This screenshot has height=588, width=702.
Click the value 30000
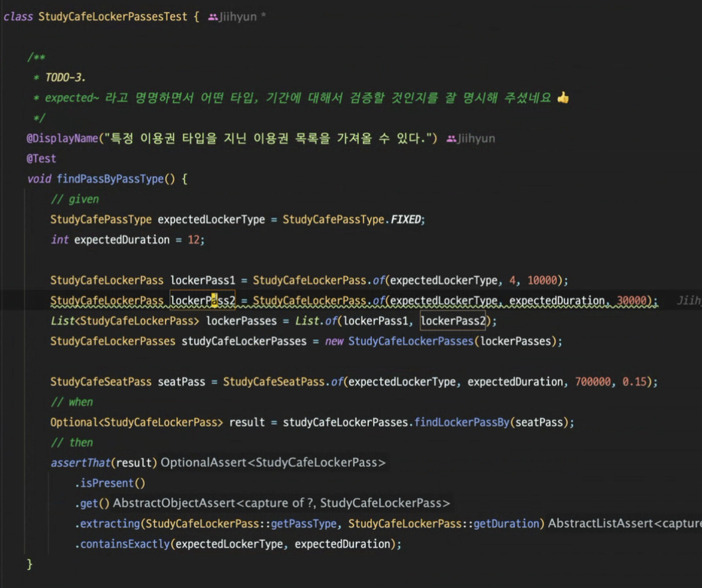coord(632,300)
